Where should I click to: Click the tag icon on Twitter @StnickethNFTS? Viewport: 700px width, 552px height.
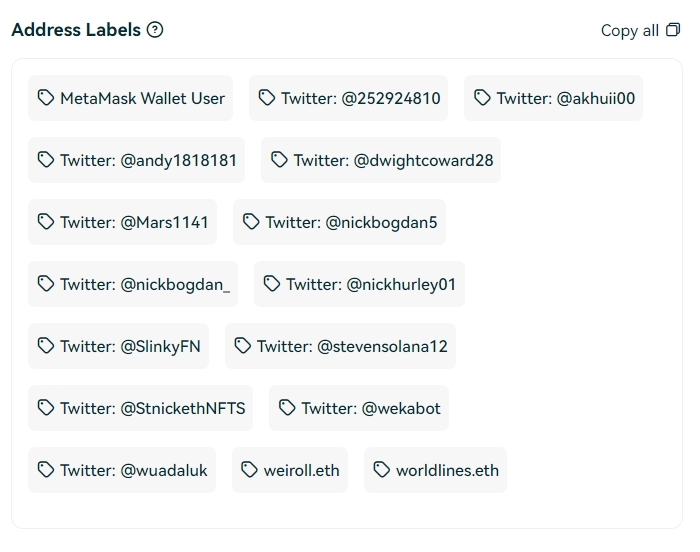(x=46, y=408)
